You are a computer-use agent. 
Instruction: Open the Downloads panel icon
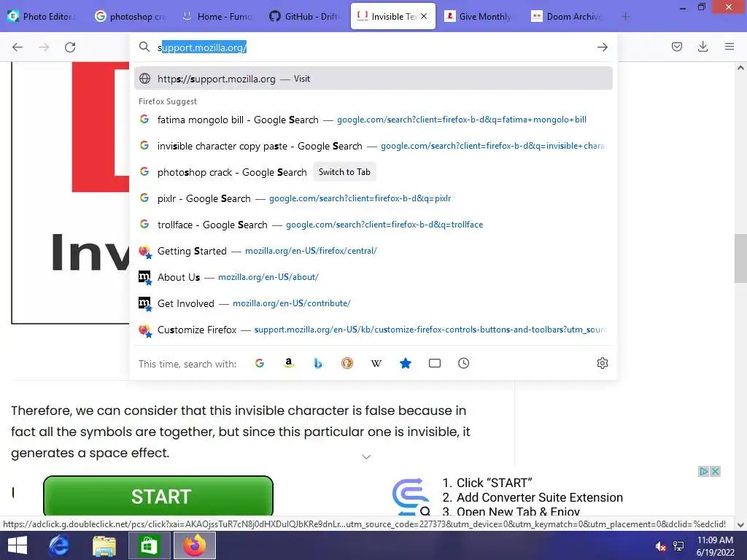tap(703, 47)
